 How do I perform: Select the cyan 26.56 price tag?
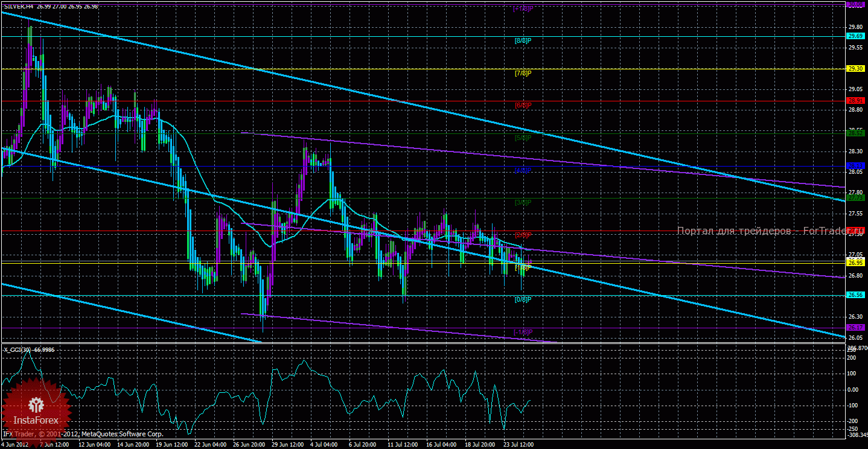coord(856,295)
